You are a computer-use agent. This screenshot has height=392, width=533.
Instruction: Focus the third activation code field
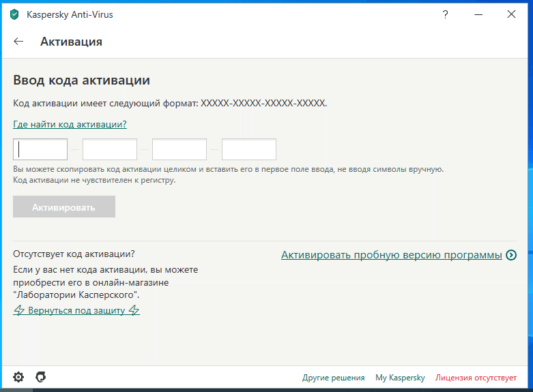click(x=179, y=149)
